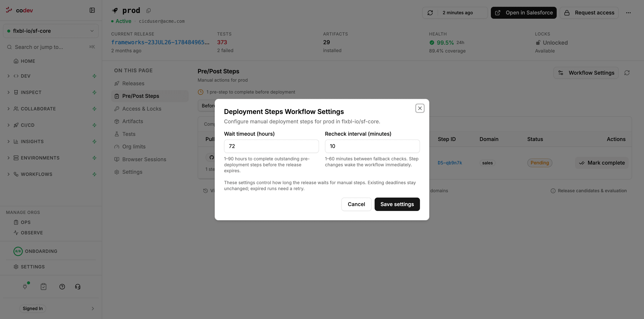Click the codev logo
Screen dimensions: 644x319
click(x=19, y=10)
